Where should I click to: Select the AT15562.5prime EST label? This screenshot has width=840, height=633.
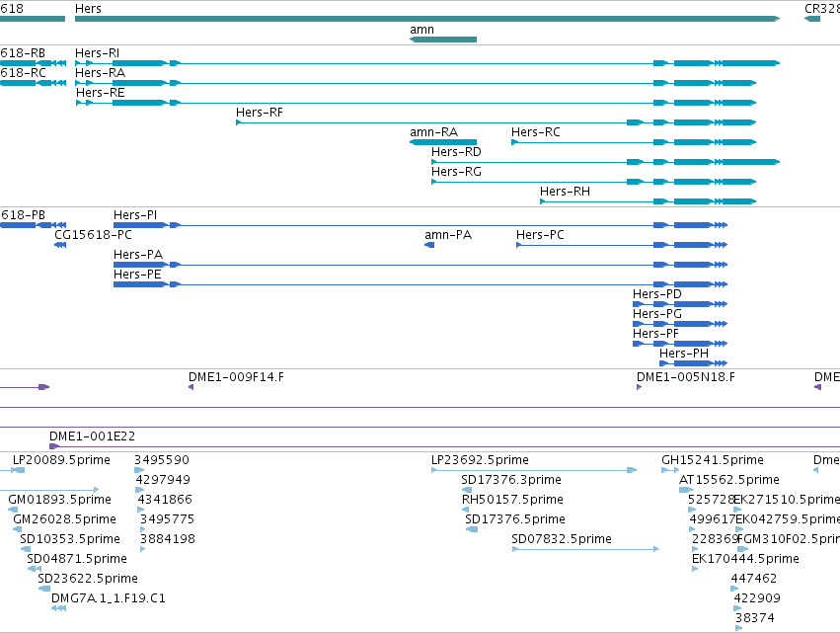(729, 480)
